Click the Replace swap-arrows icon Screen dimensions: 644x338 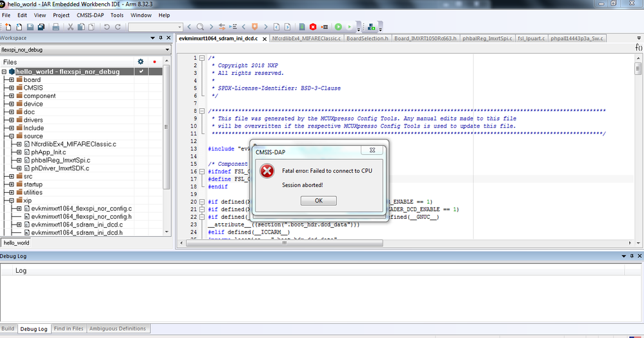(222, 26)
